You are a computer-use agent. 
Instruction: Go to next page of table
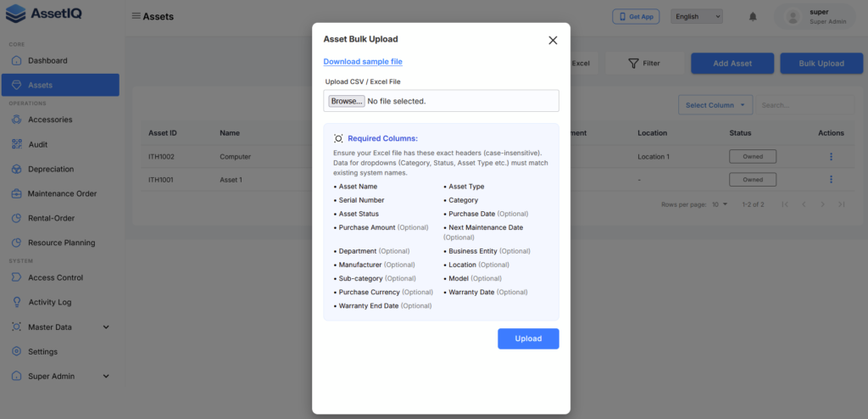click(x=822, y=204)
